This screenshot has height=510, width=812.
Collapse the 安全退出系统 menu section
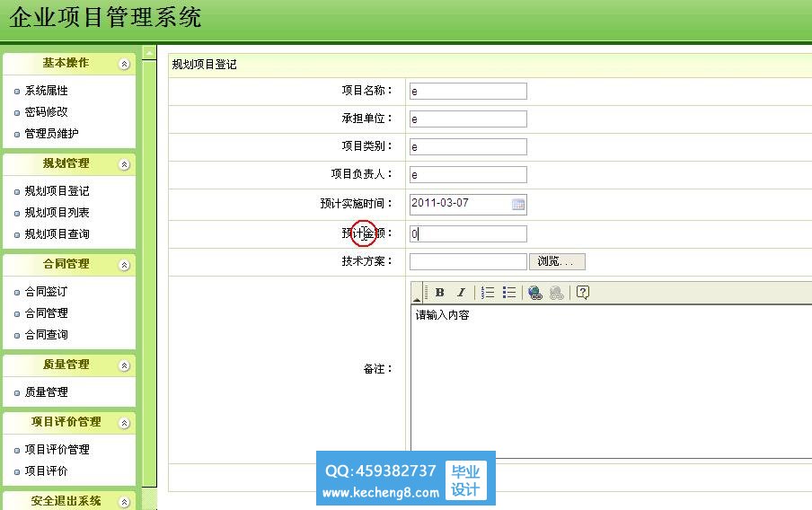[x=124, y=502]
